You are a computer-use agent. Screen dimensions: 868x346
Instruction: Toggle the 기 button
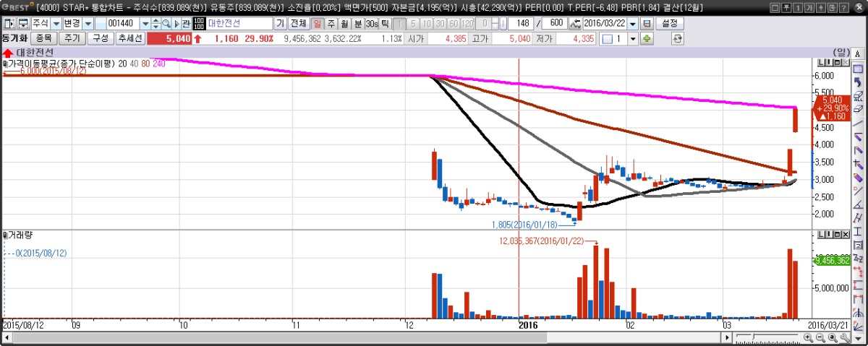pos(279,23)
